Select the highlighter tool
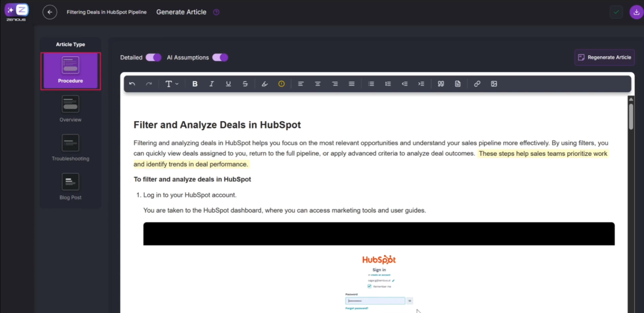Image resolution: width=644 pixels, height=313 pixels. [265, 84]
